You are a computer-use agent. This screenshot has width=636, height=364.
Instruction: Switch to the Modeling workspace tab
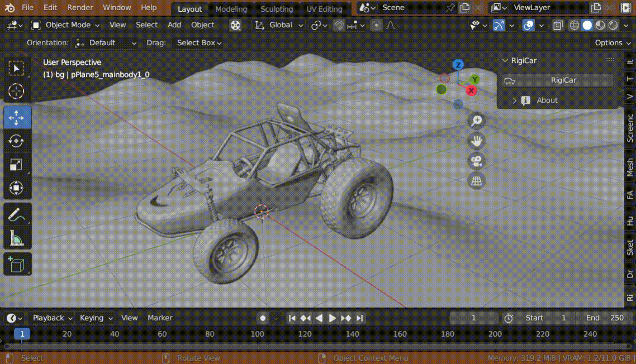(x=231, y=9)
